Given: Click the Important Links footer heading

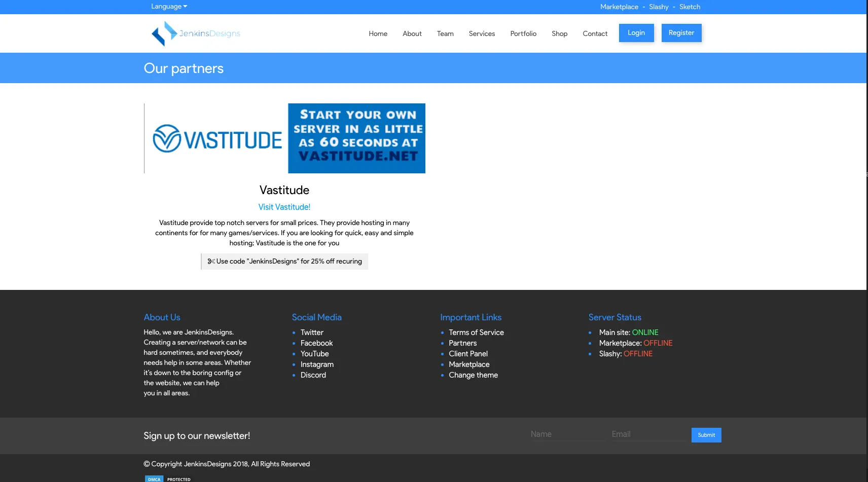Looking at the screenshot, I should point(471,317).
